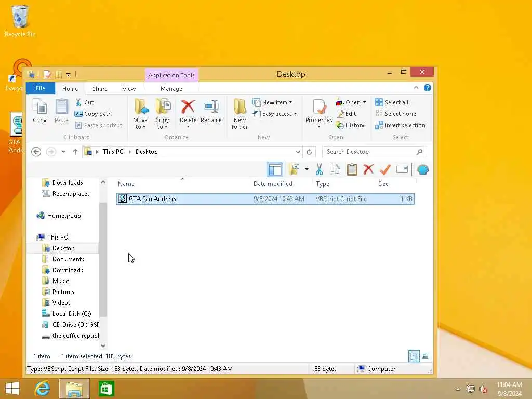Refresh the Desktop folder
The image size is (532, 399).
click(x=309, y=152)
